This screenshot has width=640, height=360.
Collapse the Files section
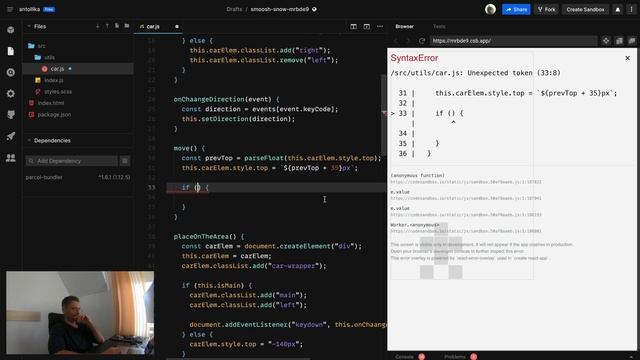tap(29, 26)
